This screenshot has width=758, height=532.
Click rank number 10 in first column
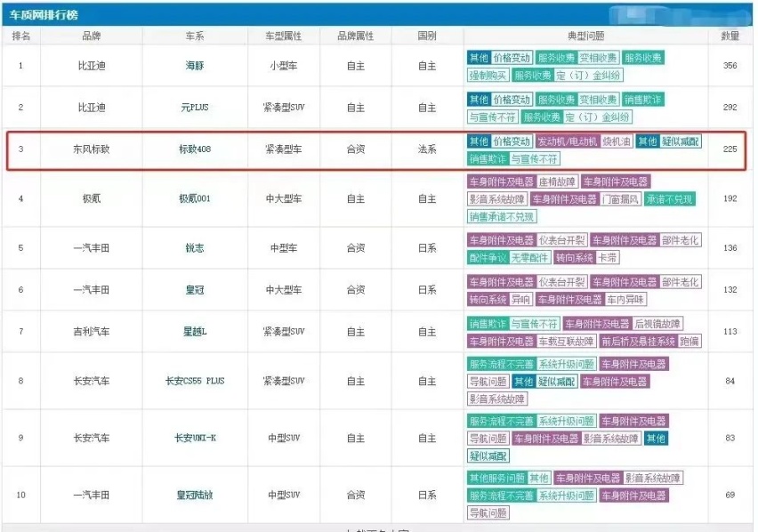(x=20, y=495)
